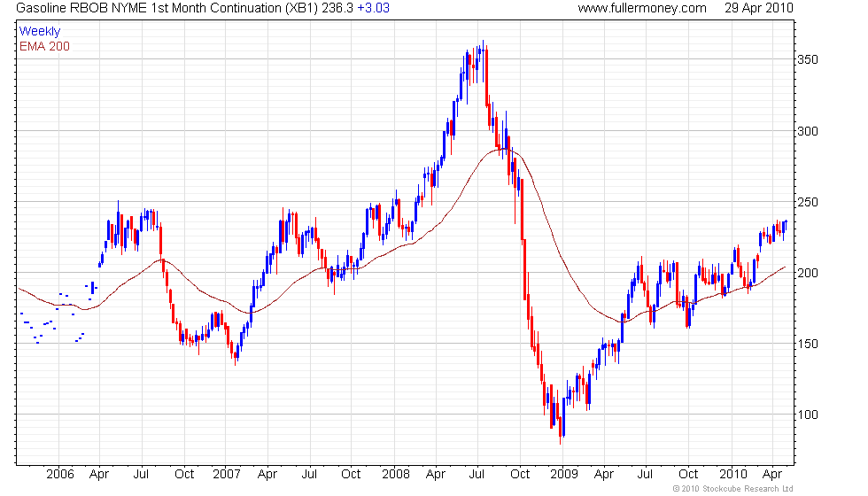Click the price change +3.03
This screenshot has height=496, width=868.
pos(373,8)
